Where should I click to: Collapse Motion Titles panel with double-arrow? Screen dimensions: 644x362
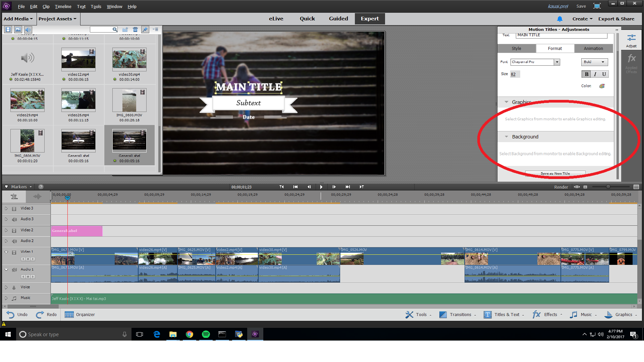click(616, 30)
